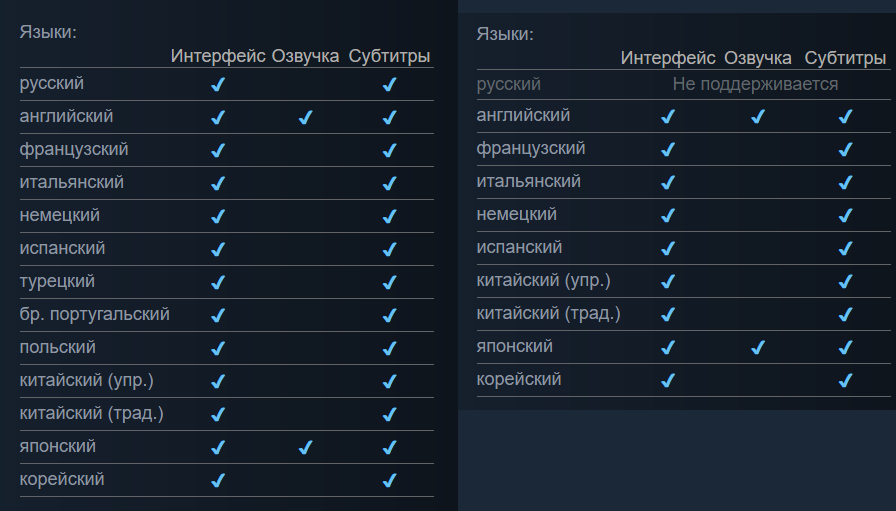Click the Korean subtitles checkmark in the left table
This screenshot has width=896, height=511.
point(389,481)
